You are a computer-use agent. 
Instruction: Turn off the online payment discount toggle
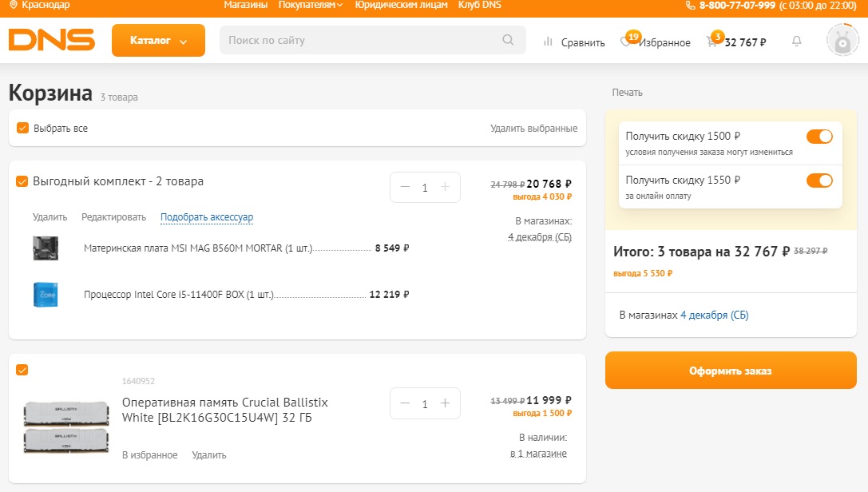819,181
